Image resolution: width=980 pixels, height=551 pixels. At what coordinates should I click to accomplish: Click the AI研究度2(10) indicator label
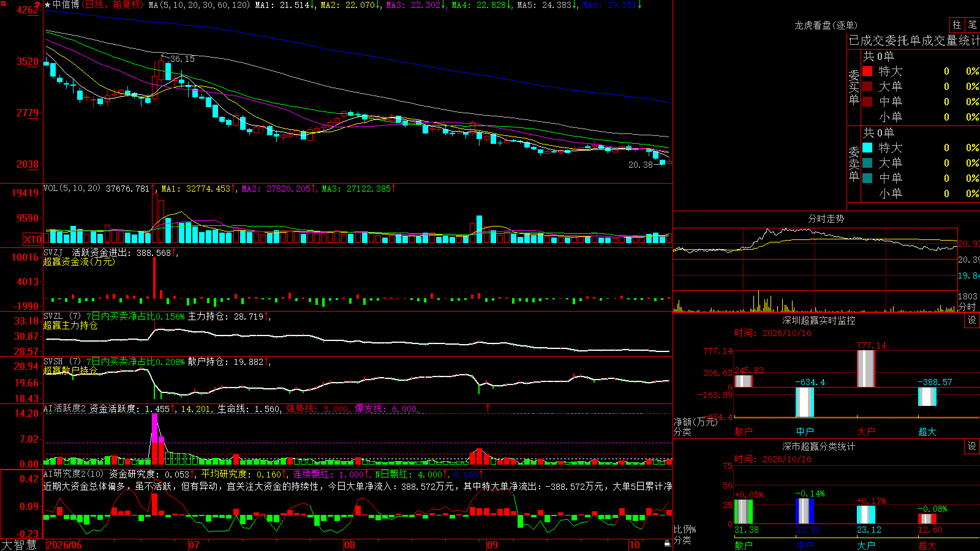tap(73, 474)
